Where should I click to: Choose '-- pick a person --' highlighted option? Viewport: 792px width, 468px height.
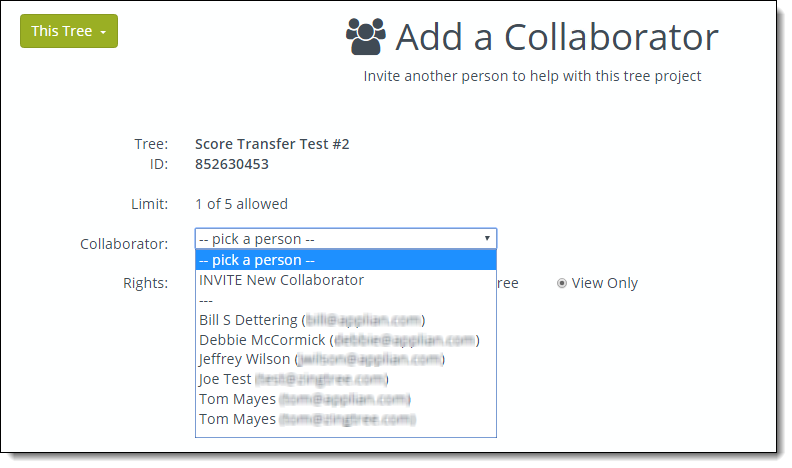(346, 260)
